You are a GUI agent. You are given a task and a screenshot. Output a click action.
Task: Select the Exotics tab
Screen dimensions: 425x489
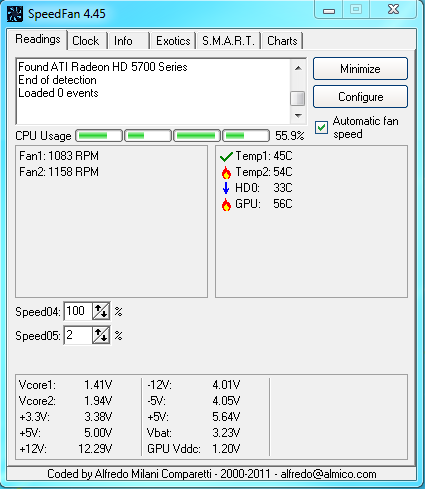point(173,41)
